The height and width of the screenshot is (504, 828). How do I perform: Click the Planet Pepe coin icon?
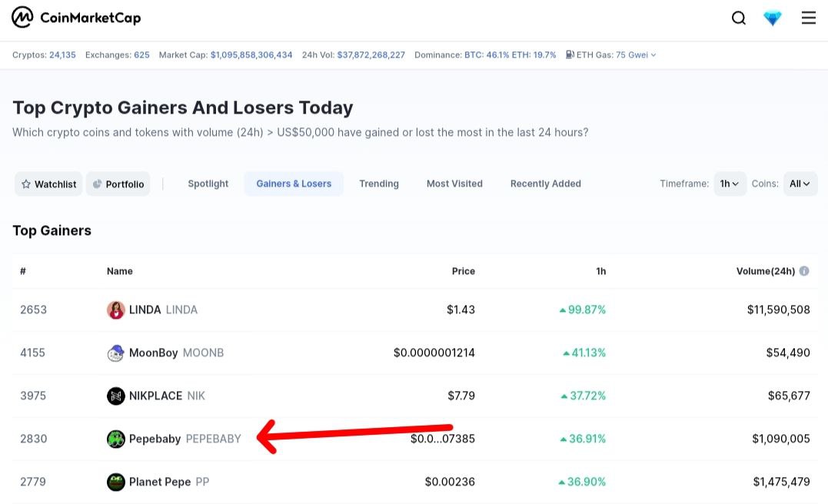point(115,482)
